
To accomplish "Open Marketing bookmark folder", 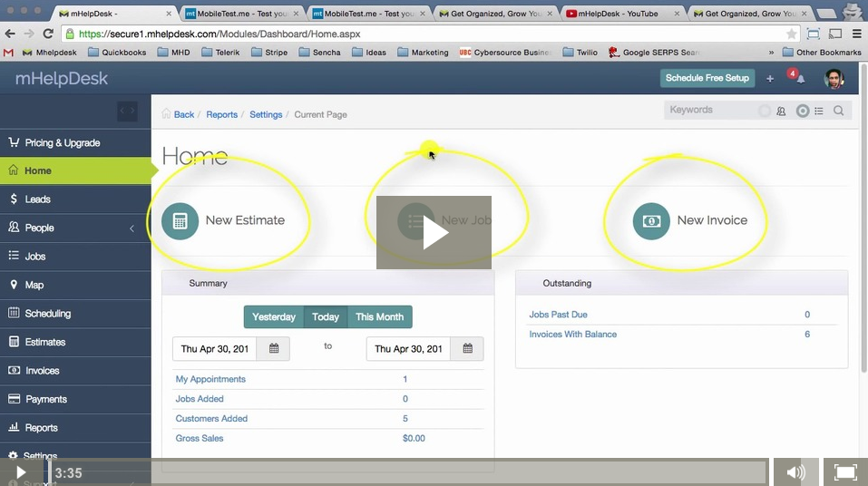I will coord(424,52).
